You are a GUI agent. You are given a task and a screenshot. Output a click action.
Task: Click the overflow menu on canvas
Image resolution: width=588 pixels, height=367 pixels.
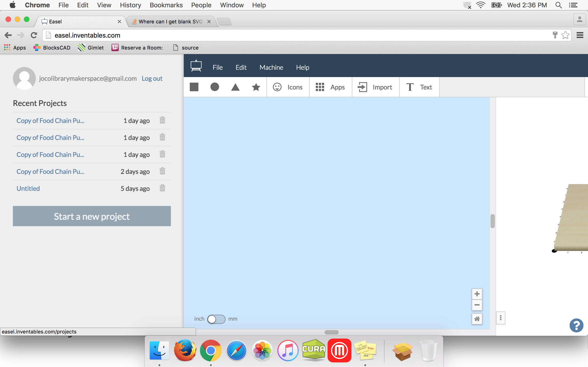(501, 317)
